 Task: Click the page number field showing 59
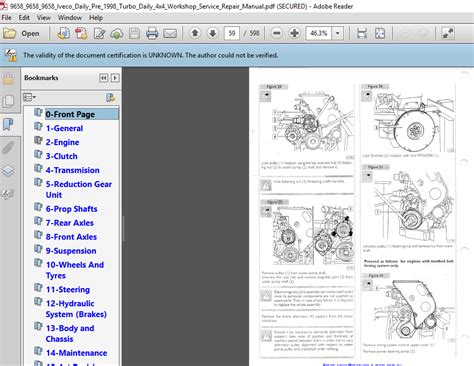pos(232,33)
